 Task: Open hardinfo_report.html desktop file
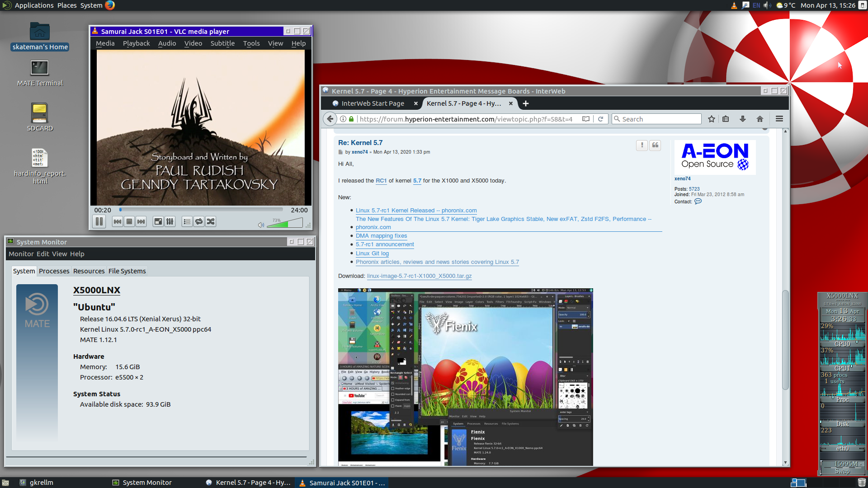(40, 166)
